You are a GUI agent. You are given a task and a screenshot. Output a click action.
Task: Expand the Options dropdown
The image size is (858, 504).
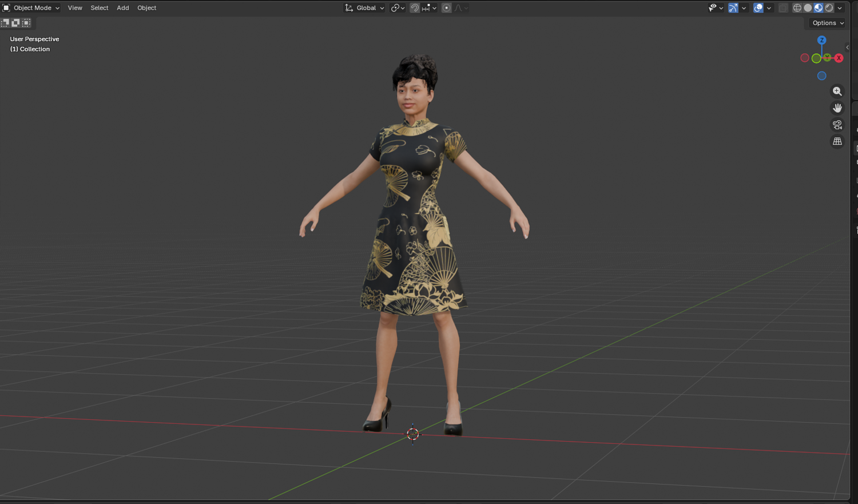click(x=828, y=23)
